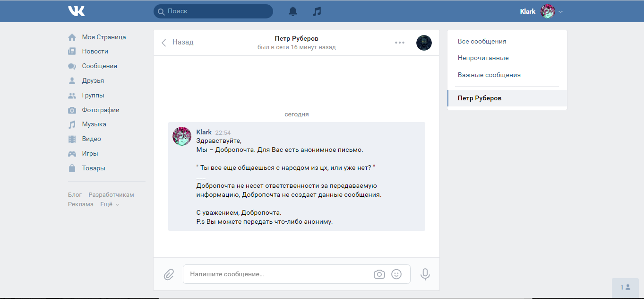Click the 'Здравствуйте,' greeting line
This screenshot has width=644, height=299.
(x=219, y=141)
